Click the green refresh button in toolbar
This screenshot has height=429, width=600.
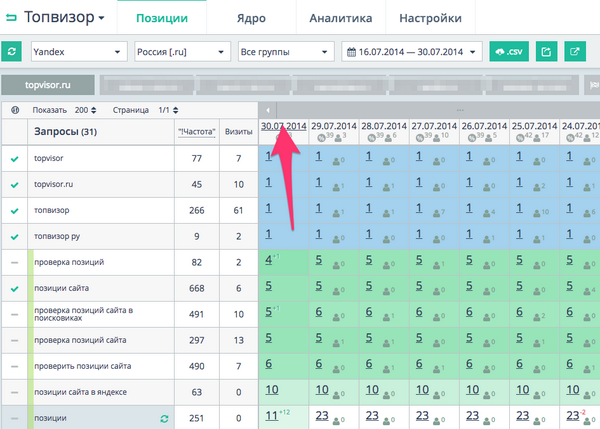pyautogui.click(x=11, y=51)
